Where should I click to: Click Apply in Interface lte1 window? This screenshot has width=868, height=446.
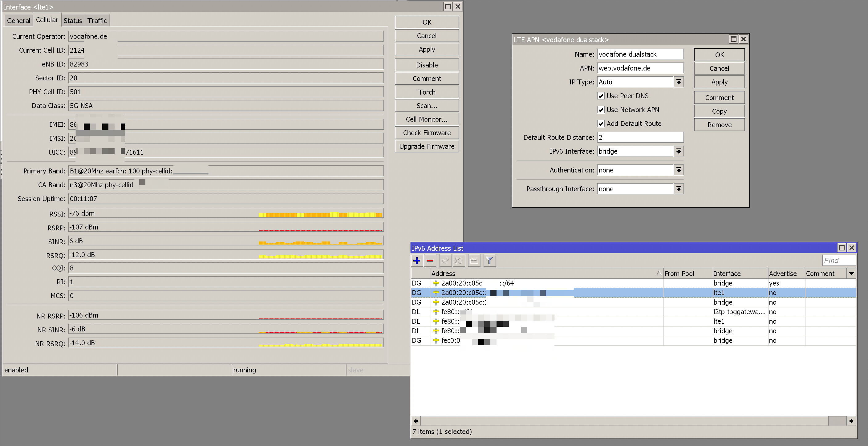[427, 49]
